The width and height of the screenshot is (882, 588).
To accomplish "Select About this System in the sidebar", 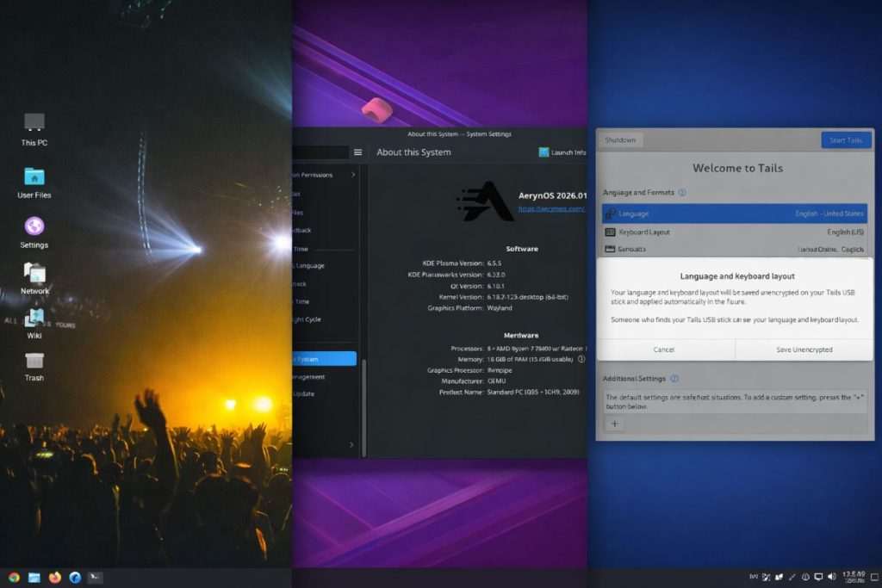I will [x=321, y=359].
